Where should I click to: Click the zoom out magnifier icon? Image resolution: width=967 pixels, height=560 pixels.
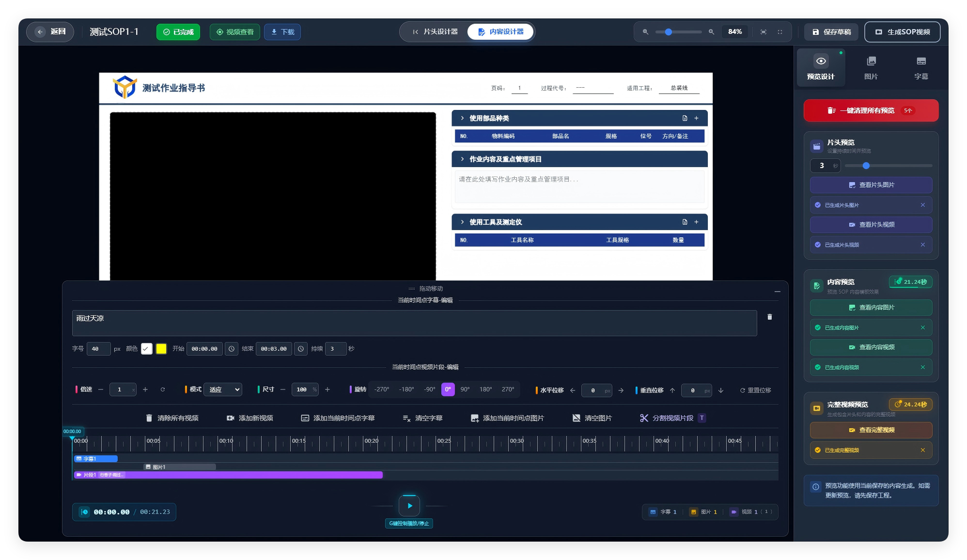[645, 32]
